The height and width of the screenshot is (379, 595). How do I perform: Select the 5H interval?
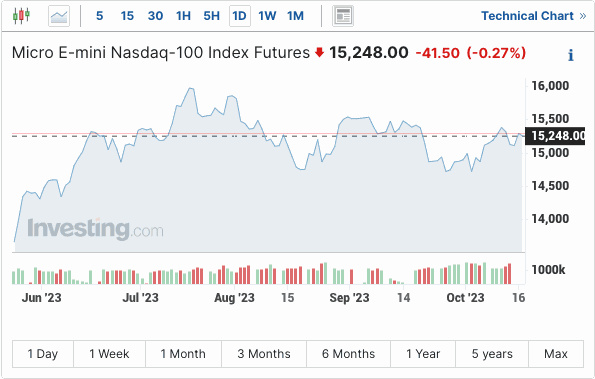[x=211, y=16]
